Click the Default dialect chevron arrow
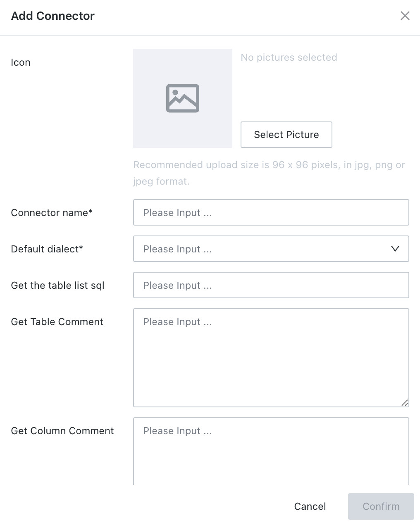 [x=395, y=249]
